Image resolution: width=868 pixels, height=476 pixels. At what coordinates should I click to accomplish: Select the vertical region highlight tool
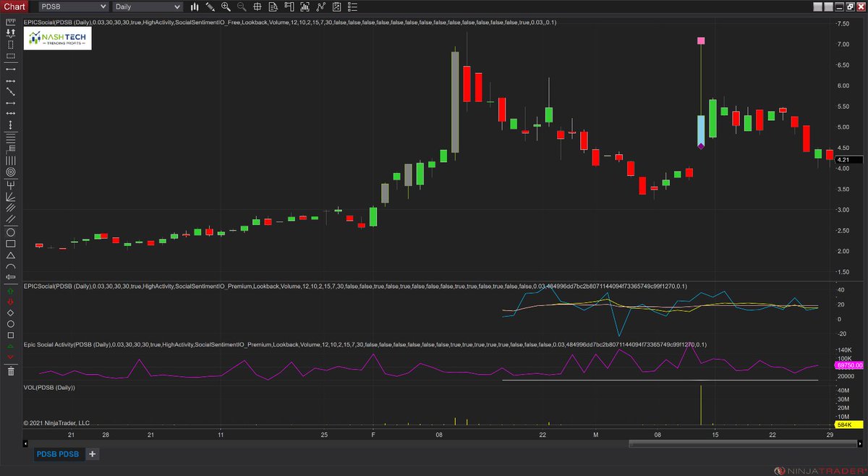[x=11, y=44]
